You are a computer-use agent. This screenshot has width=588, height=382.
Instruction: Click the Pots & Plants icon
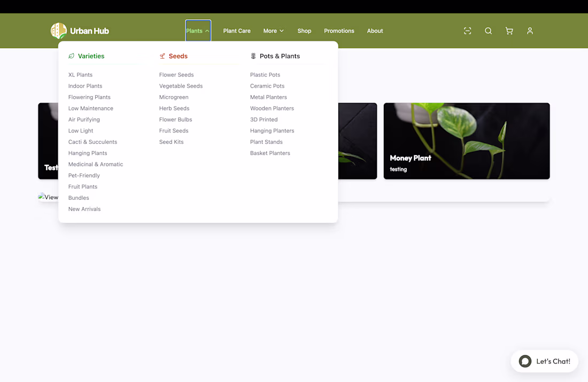pos(253,56)
